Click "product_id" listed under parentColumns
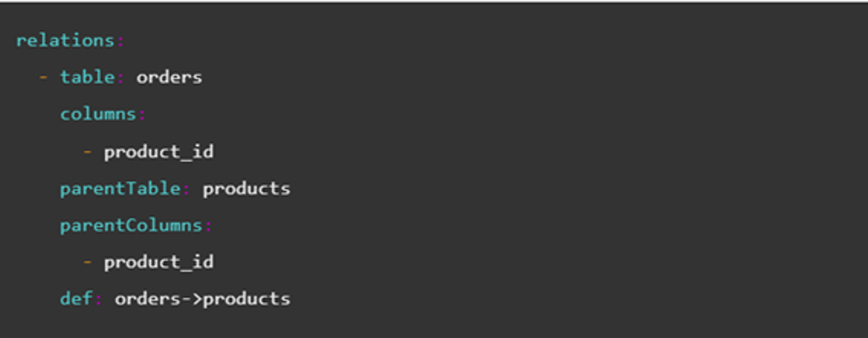Viewport: 868px width, 338px height. (159, 262)
